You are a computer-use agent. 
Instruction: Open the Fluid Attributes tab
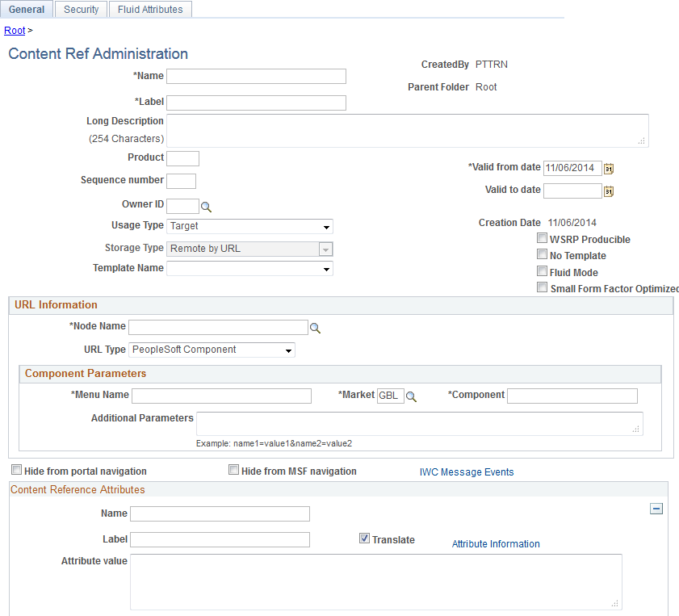point(150,9)
